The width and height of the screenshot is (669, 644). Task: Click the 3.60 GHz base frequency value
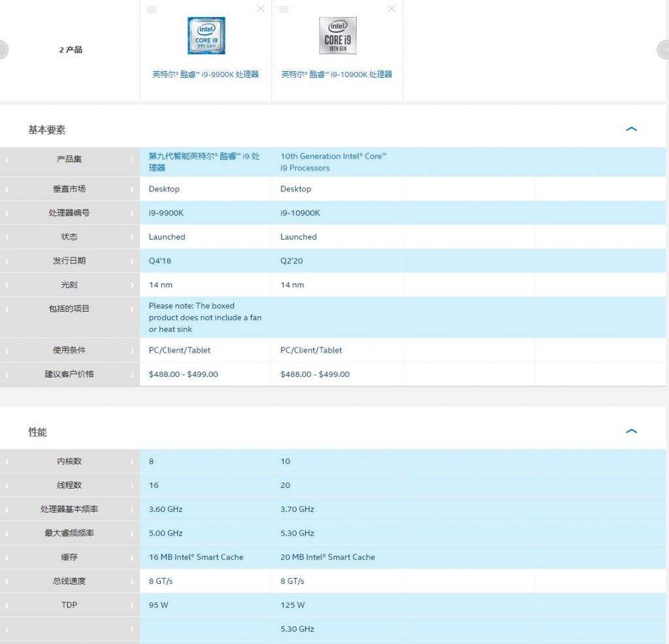coord(165,509)
